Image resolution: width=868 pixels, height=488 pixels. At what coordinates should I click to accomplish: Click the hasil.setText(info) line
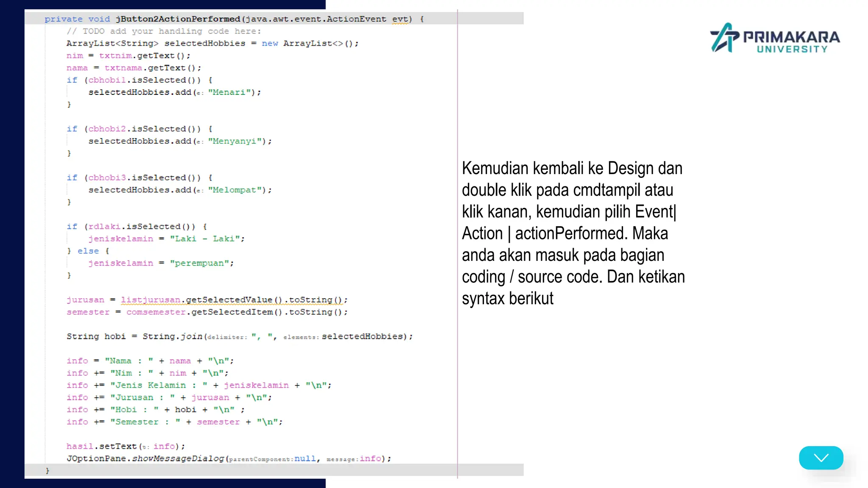click(125, 446)
